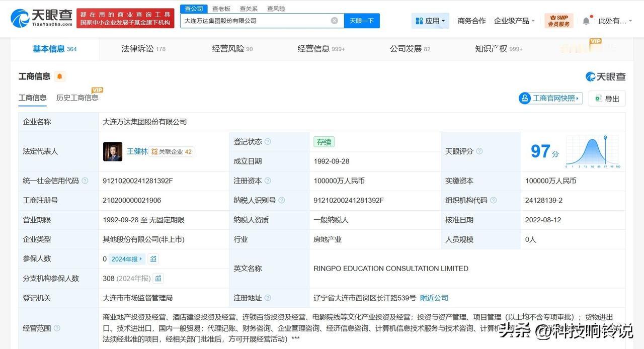Screen dimensions: 644x349
Task: Select the 知识产权 999+ tab
Action: (x=499, y=49)
